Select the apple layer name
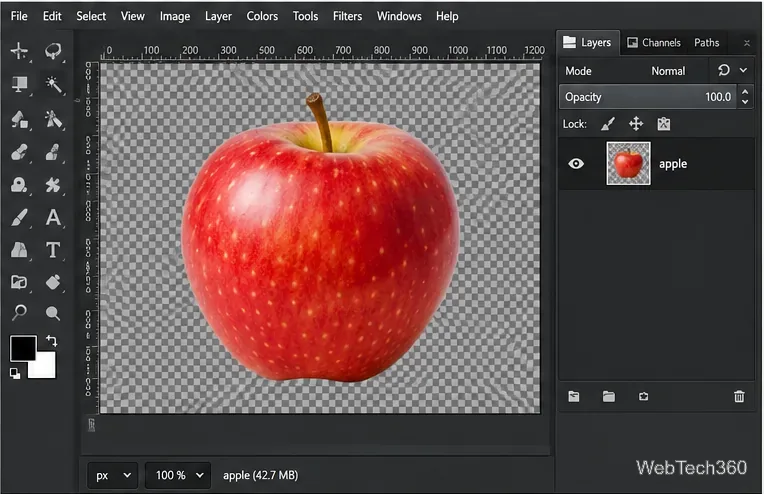The height and width of the screenshot is (494, 764). (x=673, y=164)
